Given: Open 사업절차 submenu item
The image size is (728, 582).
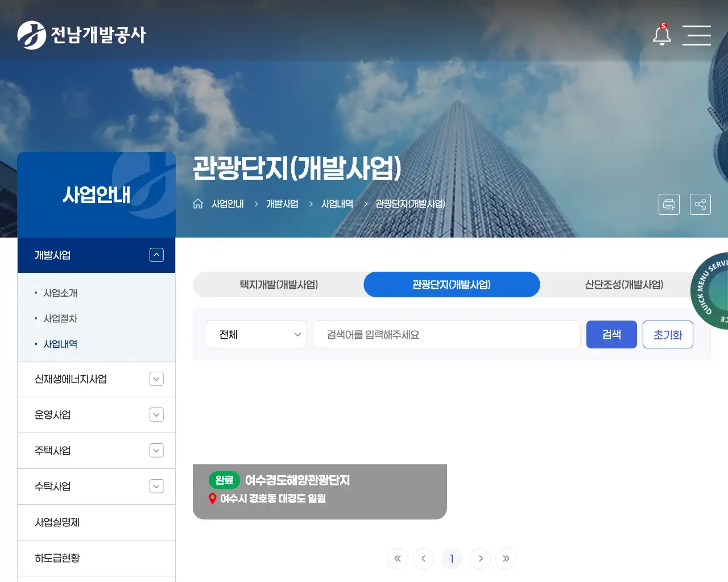Looking at the screenshot, I should click(x=60, y=318).
